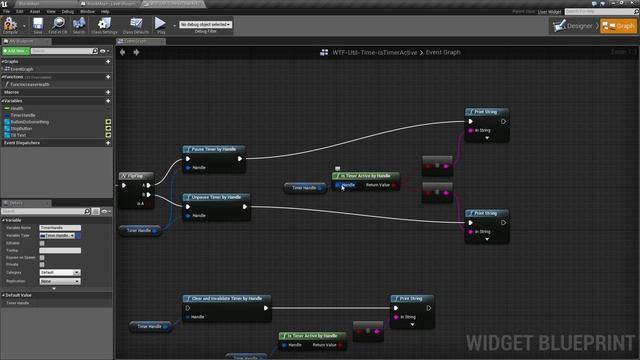Click the array toggle beside Variable Type

tap(78, 236)
